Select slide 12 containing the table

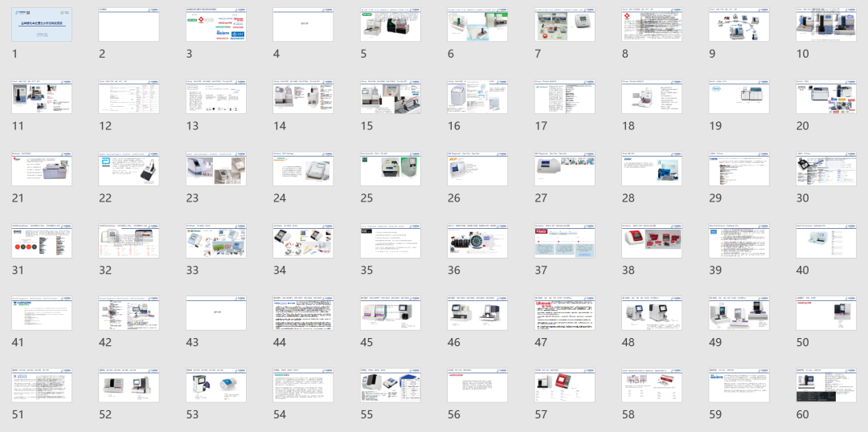[x=129, y=97]
